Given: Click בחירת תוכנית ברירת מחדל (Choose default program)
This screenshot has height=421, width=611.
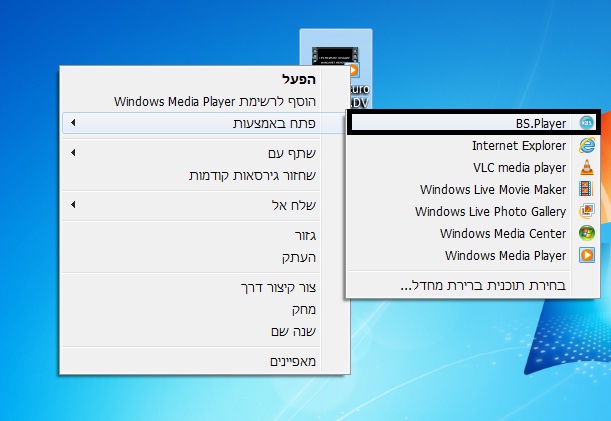Looking at the screenshot, I should tap(479, 285).
